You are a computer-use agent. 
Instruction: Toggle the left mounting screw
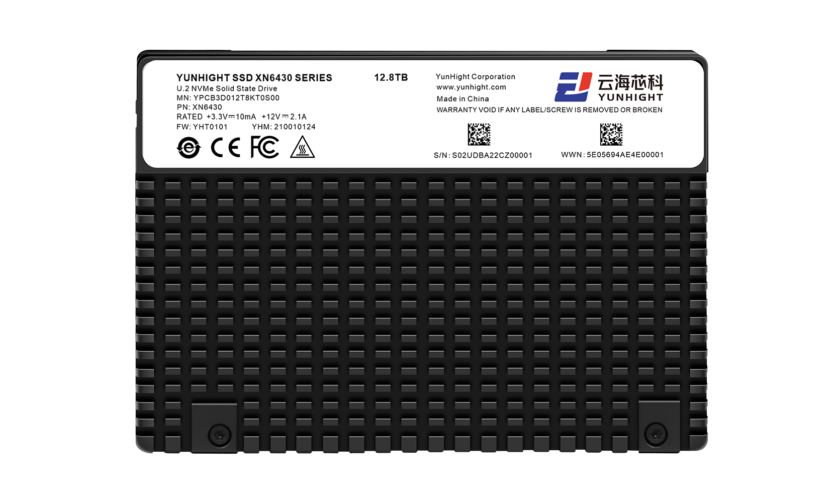point(218,433)
